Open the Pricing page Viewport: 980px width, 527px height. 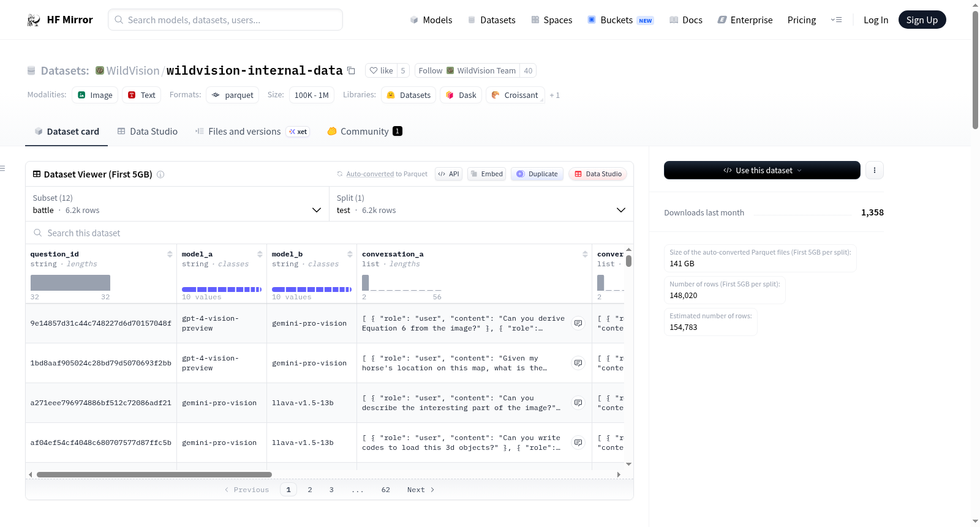click(802, 20)
